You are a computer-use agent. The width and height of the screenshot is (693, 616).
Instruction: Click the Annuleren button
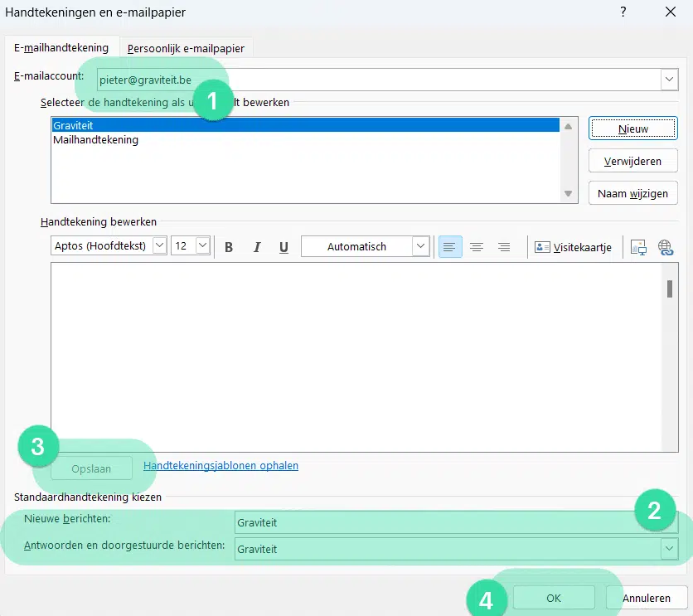[x=647, y=598]
